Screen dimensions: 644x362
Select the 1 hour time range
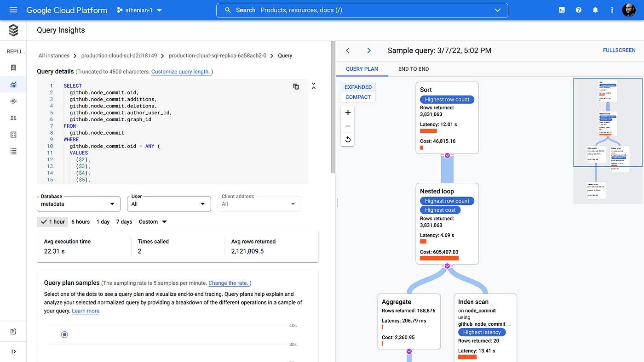(x=52, y=222)
